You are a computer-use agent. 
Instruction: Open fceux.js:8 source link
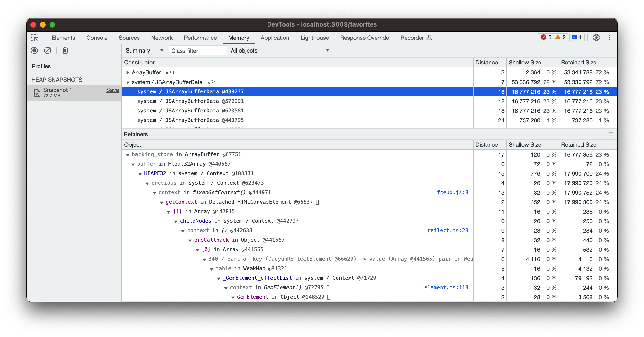tap(452, 192)
